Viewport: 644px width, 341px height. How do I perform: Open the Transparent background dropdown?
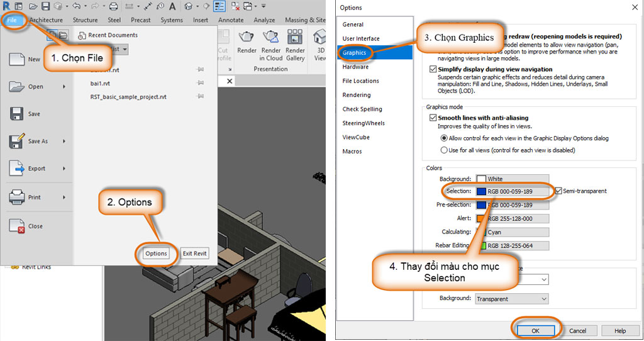[512, 299]
